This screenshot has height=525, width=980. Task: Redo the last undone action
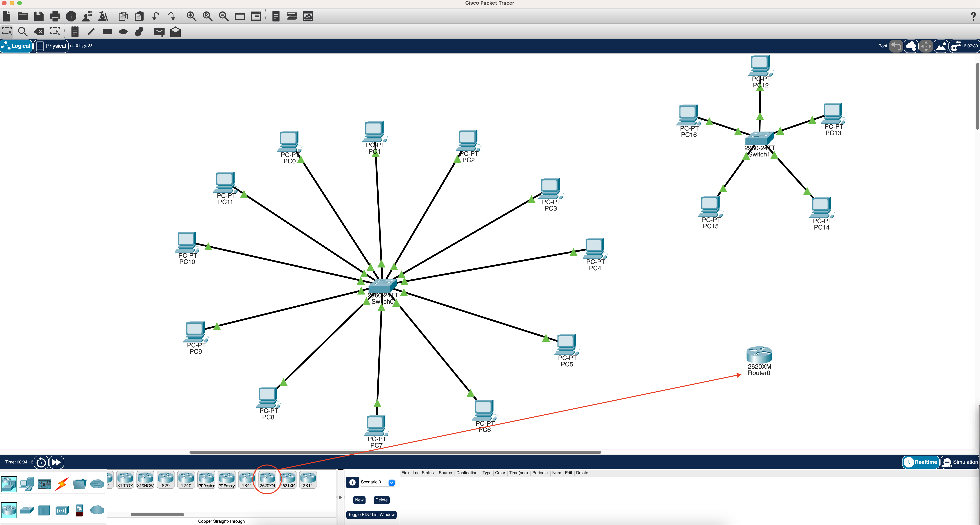(172, 16)
